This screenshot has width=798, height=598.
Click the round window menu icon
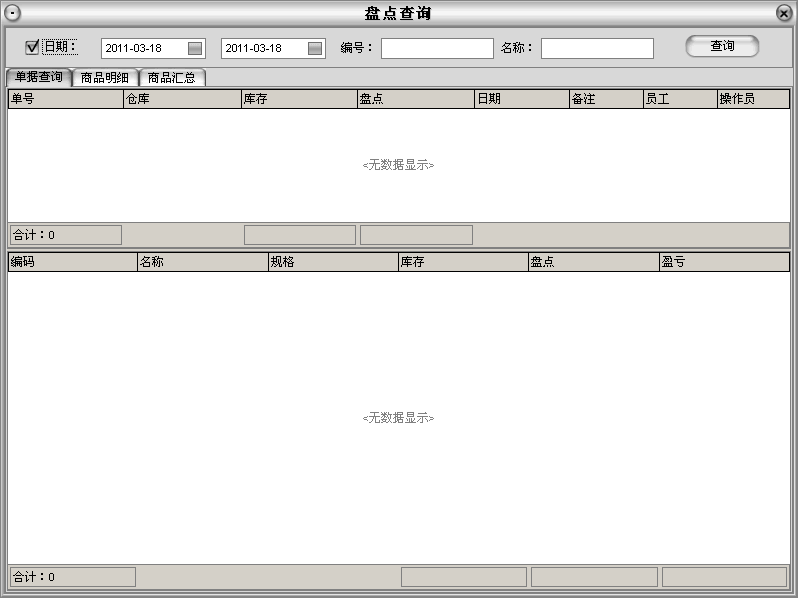click(x=13, y=13)
